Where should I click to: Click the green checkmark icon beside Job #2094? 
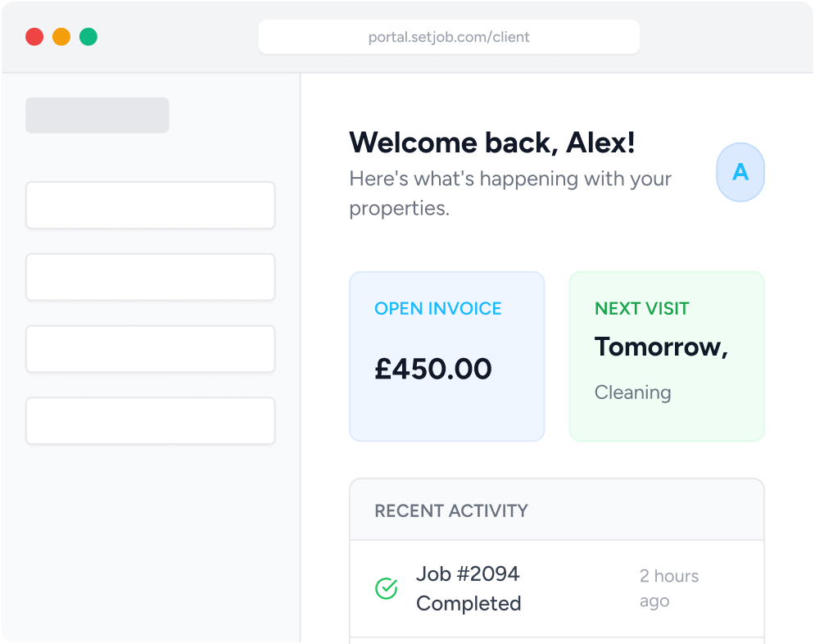click(x=386, y=588)
